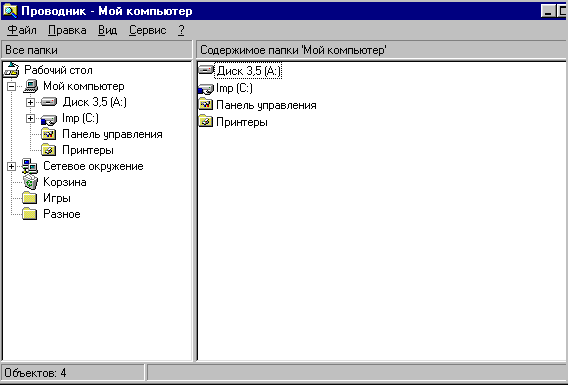This screenshot has width=568, height=386.
Task: Click the Разное folder icon
Action: point(30,214)
